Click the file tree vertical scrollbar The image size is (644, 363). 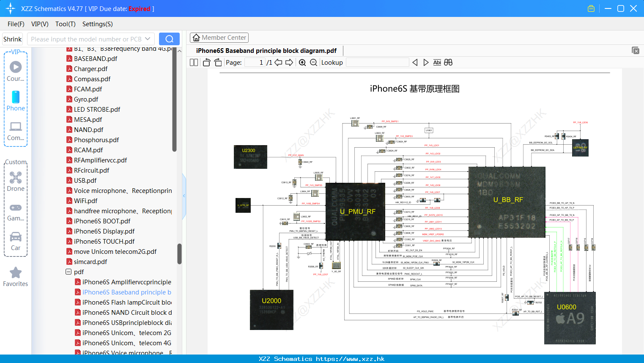179,253
